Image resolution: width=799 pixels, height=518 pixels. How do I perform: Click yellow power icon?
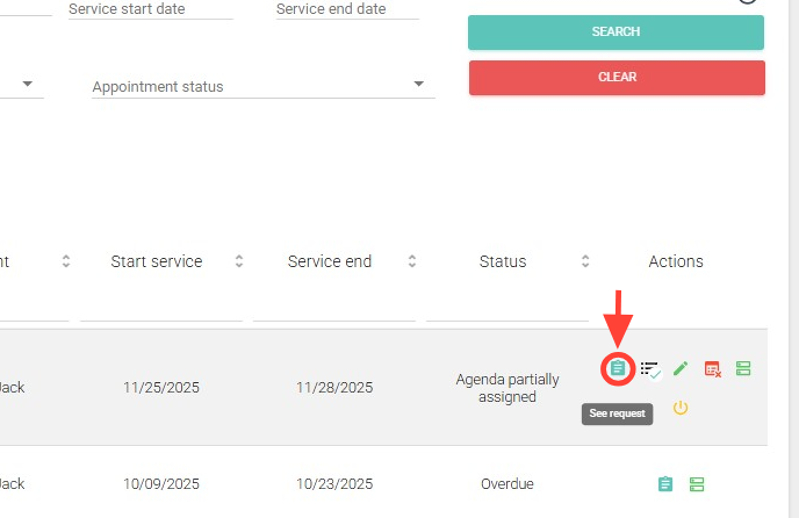click(x=681, y=408)
